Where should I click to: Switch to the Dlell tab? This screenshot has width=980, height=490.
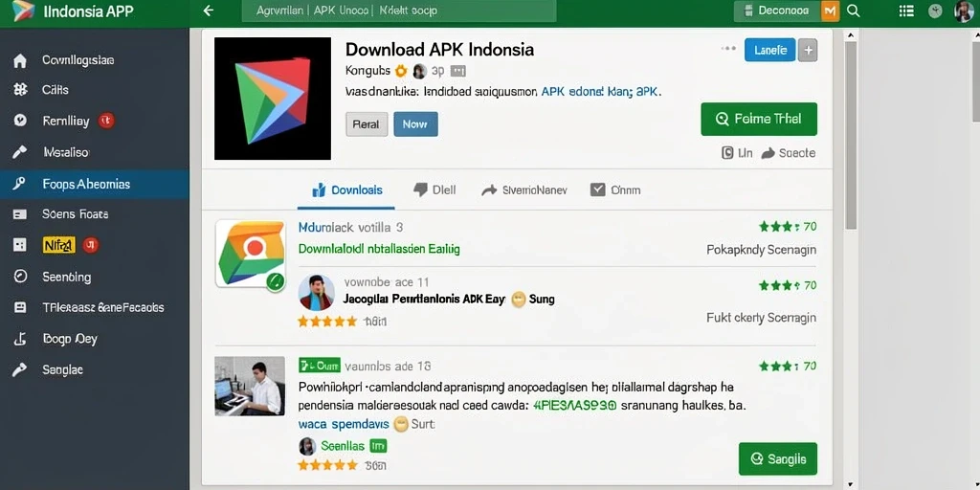pos(434,190)
